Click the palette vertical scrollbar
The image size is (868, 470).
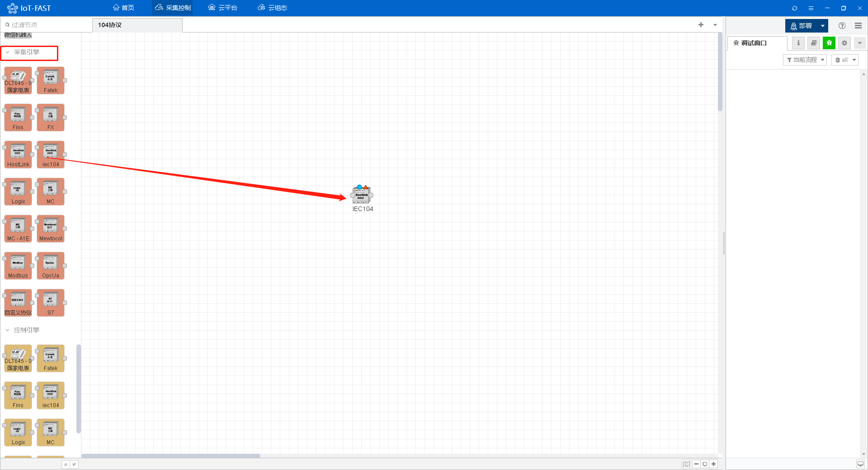(x=79, y=389)
